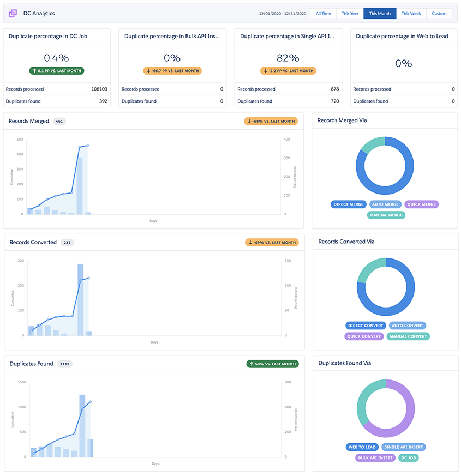This screenshot has height=476, width=461.
Task: Click the -66.7 PP vs last month badge
Action: (172, 71)
